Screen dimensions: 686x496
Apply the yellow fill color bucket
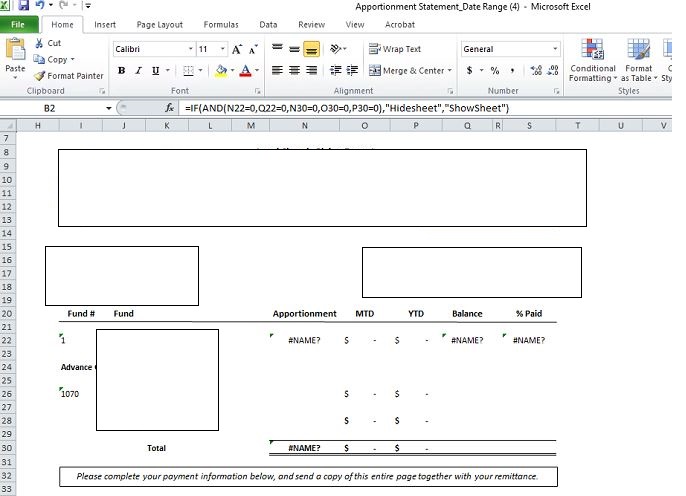(221, 70)
